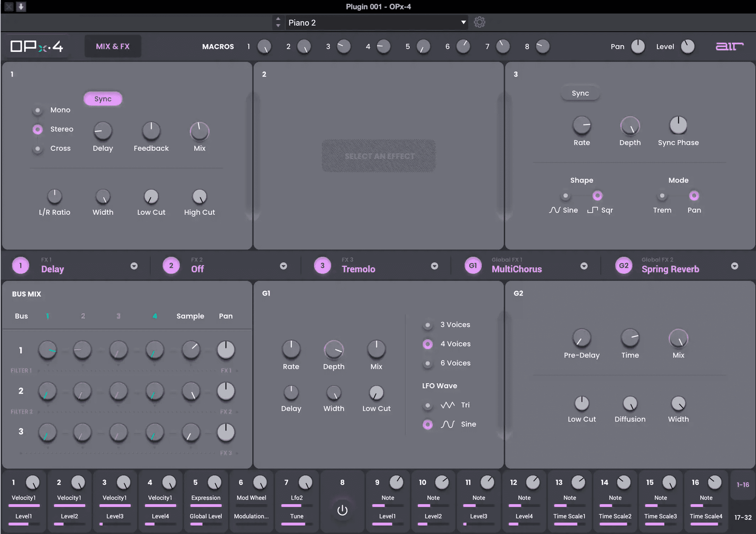Select 6 Voices chorus option
This screenshot has width=756, height=534.
(x=428, y=364)
